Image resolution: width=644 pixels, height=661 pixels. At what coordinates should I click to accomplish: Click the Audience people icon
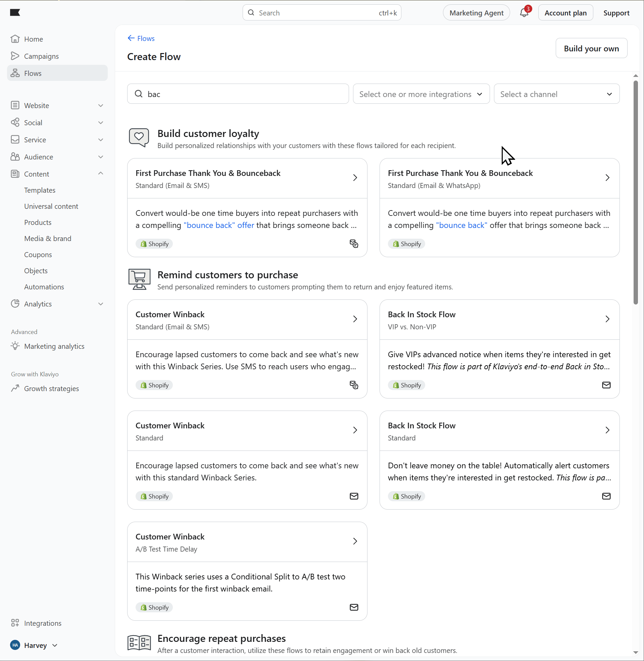[15, 157]
